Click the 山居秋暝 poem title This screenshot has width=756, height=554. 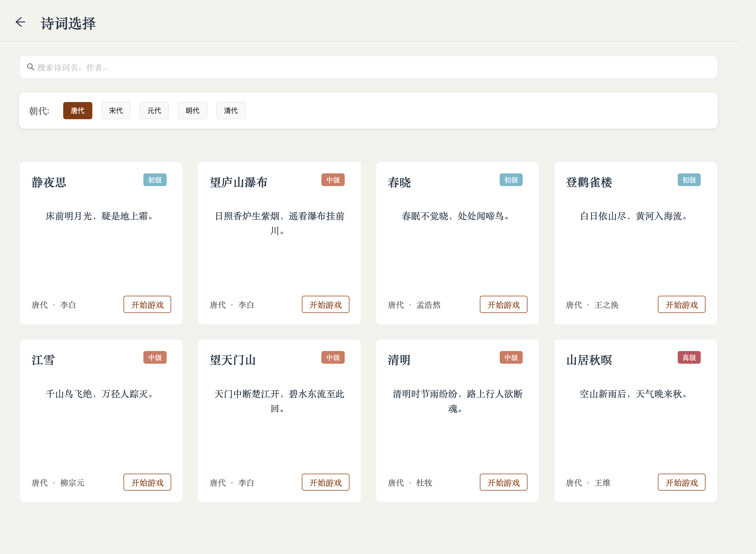[x=589, y=360]
